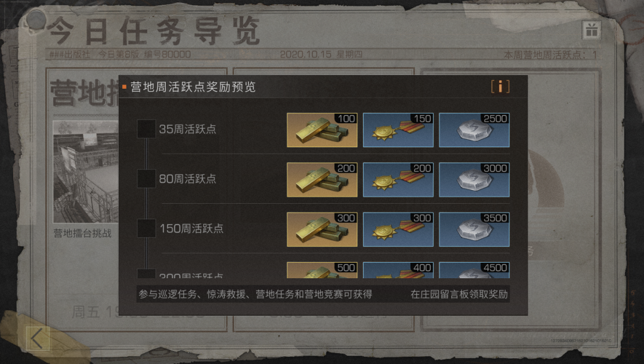Click the 150 medals reward icon
644x364 pixels.
(398, 130)
